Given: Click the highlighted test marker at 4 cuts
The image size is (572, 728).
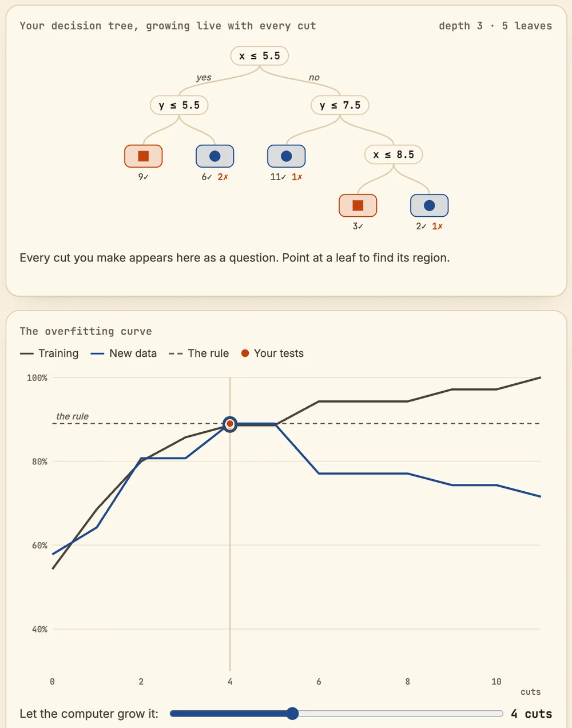Looking at the screenshot, I should point(230,424).
